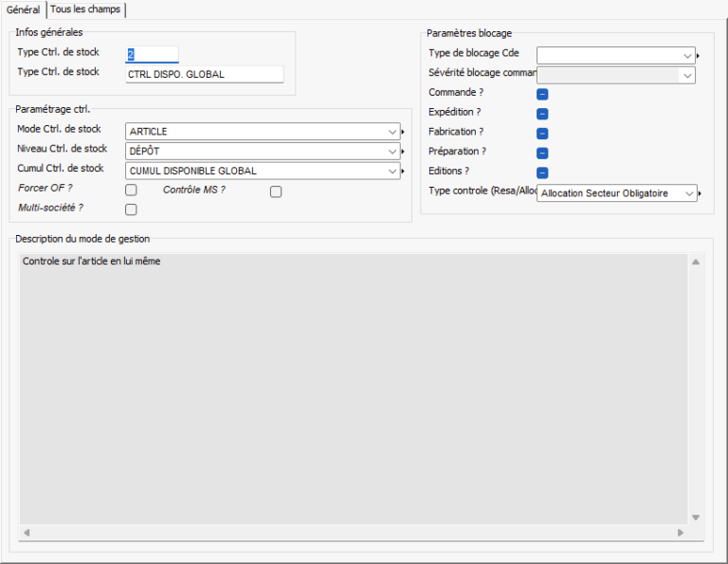Open the Type de blocage Cde dropdown
The image size is (728, 564).
(687, 56)
